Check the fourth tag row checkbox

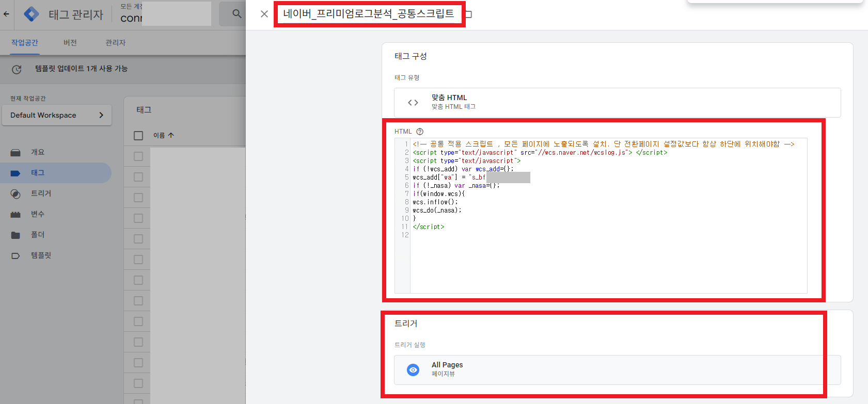[138, 218]
